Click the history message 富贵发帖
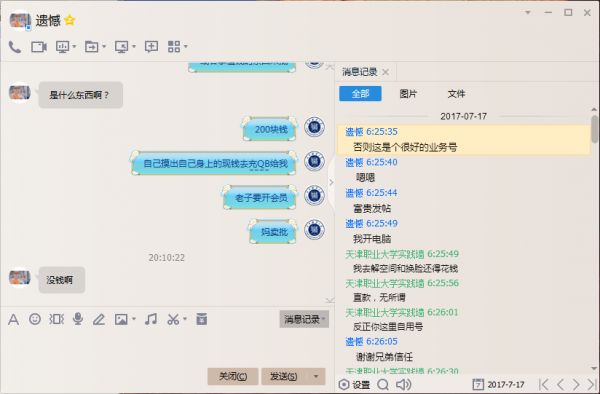Image resolution: width=600 pixels, height=394 pixels. tap(372, 208)
